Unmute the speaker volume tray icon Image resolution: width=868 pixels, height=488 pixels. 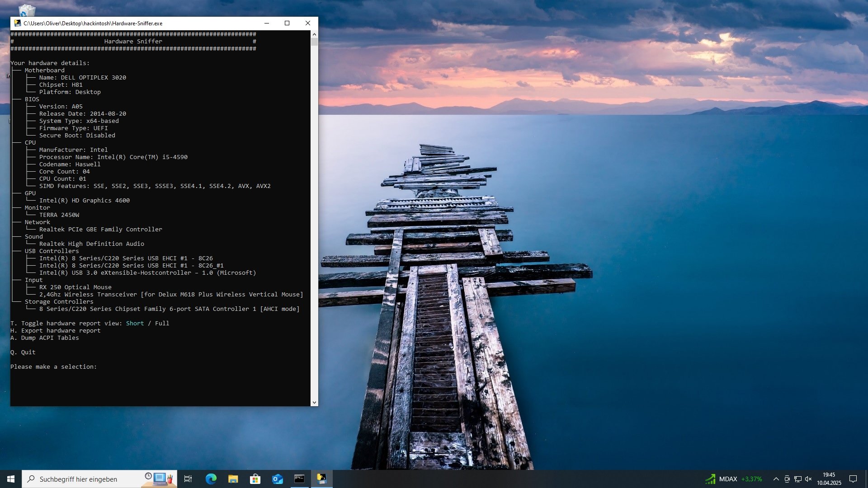[808, 479]
